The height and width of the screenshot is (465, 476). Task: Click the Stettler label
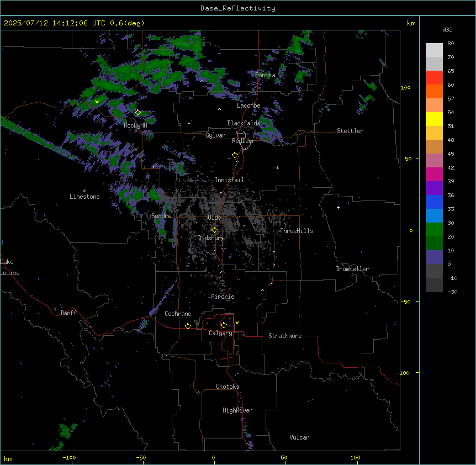click(350, 131)
